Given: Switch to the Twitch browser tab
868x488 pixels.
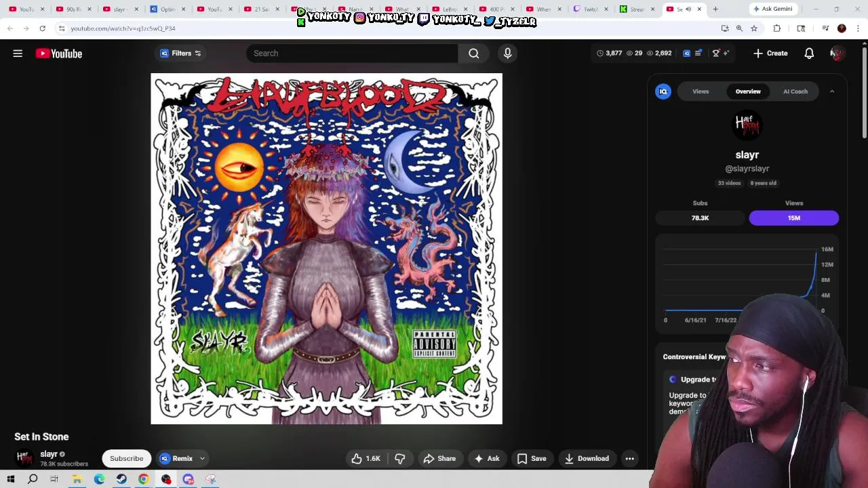Looking at the screenshot, I should tap(591, 9).
